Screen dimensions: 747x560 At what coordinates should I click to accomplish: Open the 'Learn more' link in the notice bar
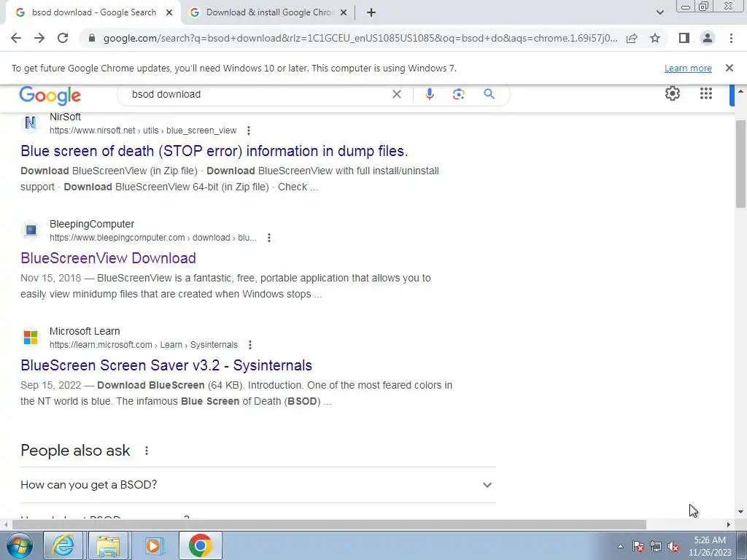[688, 68]
